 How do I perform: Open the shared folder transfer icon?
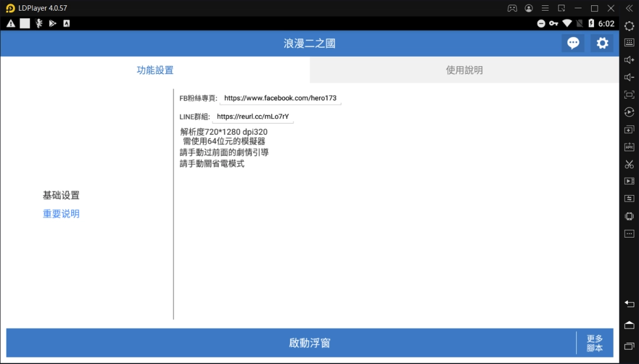click(629, 199)
